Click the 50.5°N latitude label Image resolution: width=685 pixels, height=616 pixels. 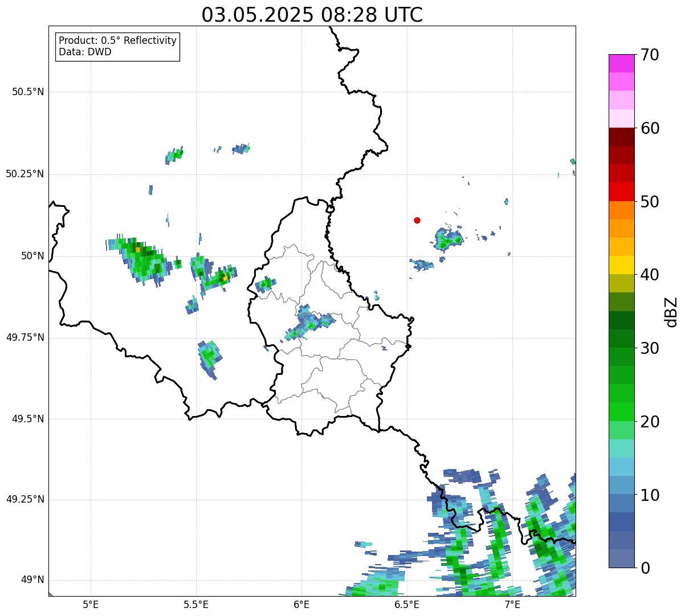tap(27, 92)
